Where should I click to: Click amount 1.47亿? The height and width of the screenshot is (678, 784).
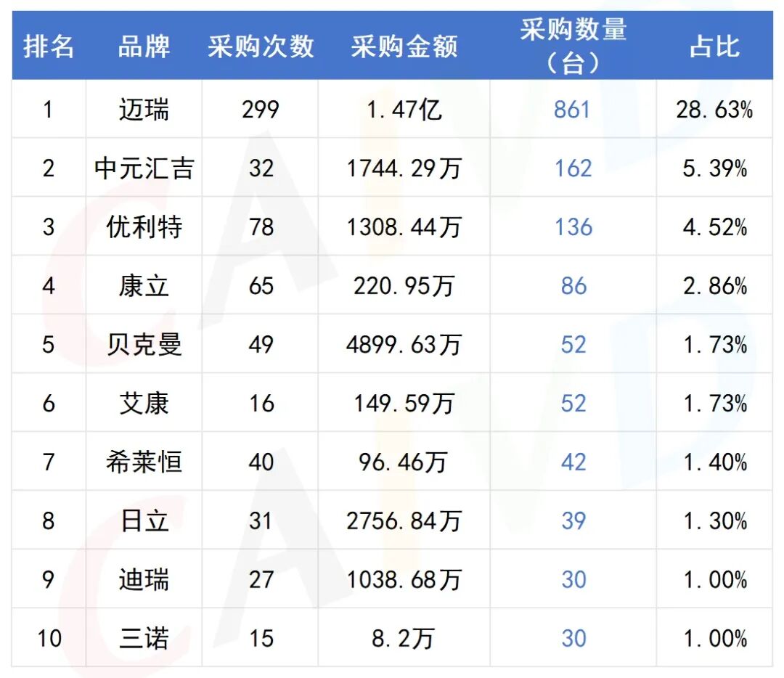coord(404,110)
